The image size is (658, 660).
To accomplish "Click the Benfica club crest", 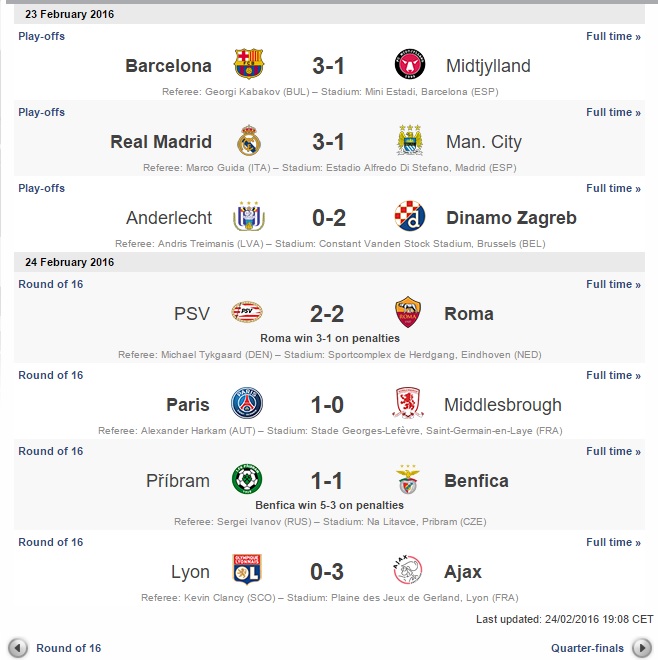I will point(410,481).
